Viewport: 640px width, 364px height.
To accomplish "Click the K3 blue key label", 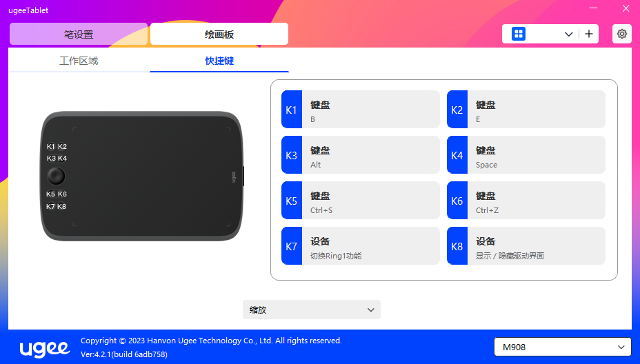I will click(x=292, y=155).
